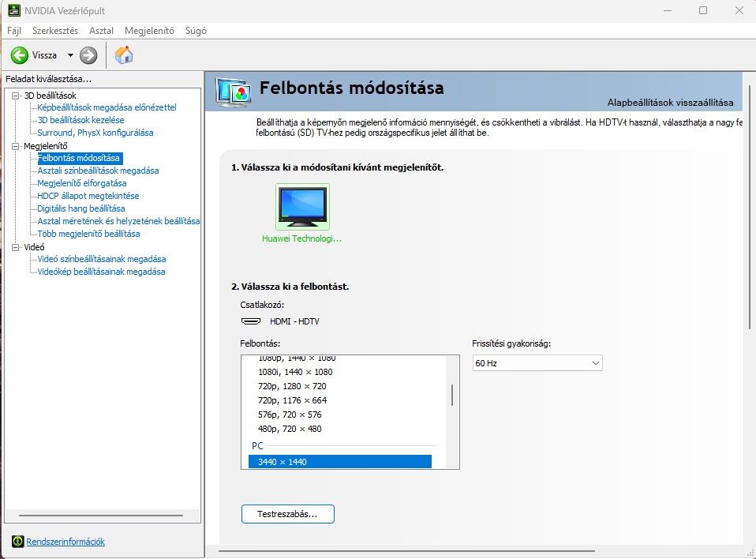Click the green Vissza back arrow icon

(x=20, y=55)
